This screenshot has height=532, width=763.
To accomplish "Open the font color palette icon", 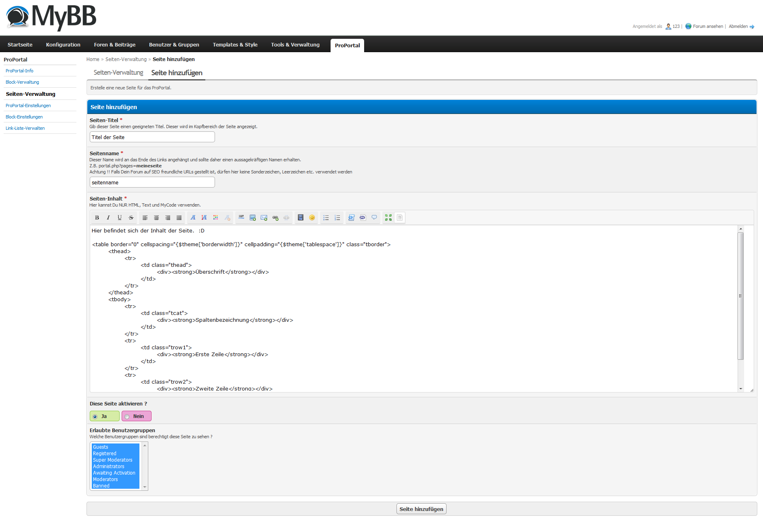I will [216, 217].
